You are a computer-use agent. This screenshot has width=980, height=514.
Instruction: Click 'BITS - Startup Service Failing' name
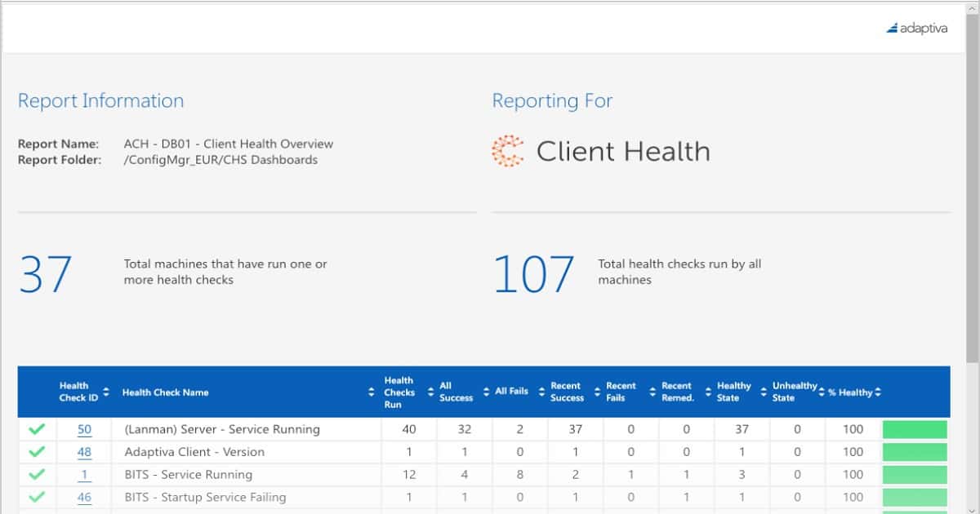[x=205, y=497]
